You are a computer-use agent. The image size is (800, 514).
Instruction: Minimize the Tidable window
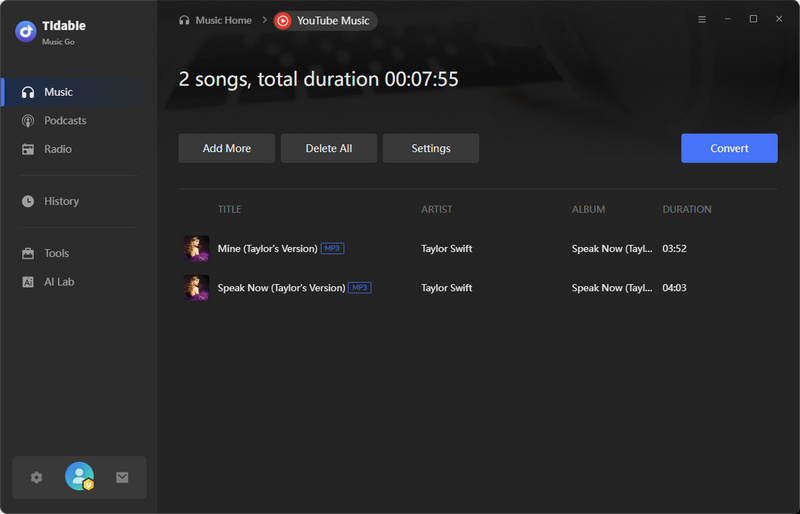pyautogui.click(x=728, y=19)
